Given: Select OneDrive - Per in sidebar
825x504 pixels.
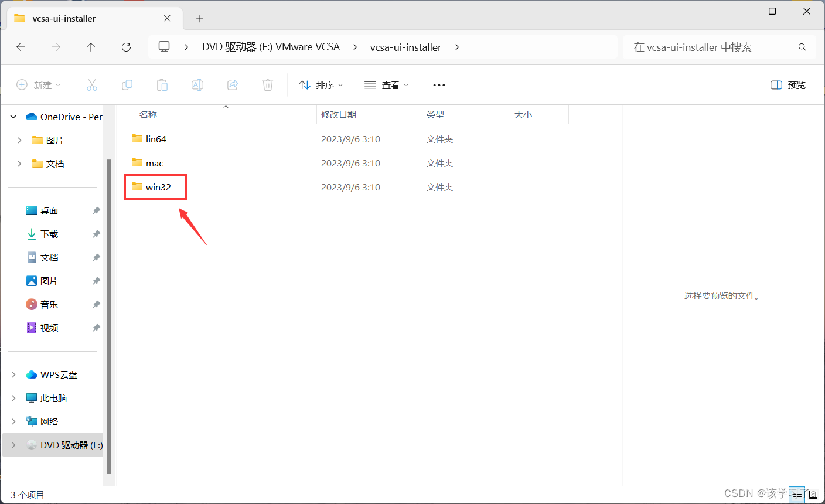Looking at the screenshot, I should [64, 117].
